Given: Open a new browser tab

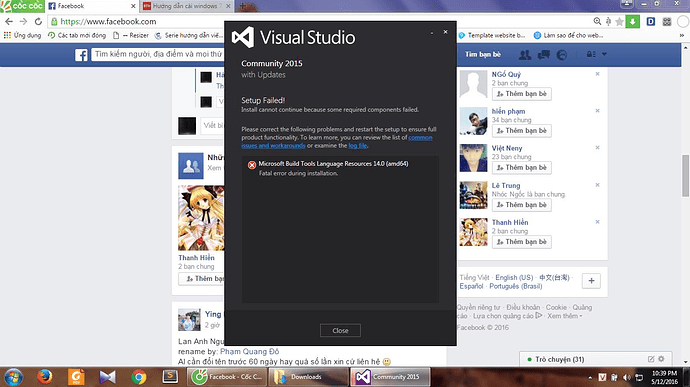Looking at the screenshot, I should click(242, 6).
